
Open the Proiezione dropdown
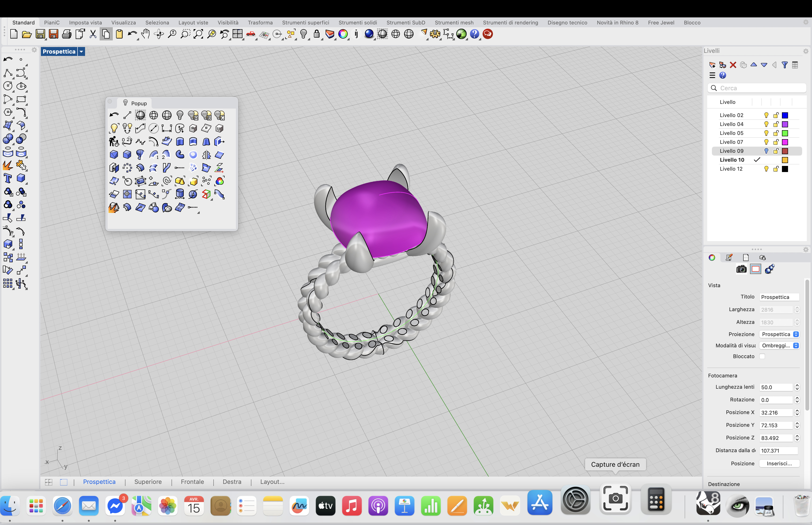(779, 334)
